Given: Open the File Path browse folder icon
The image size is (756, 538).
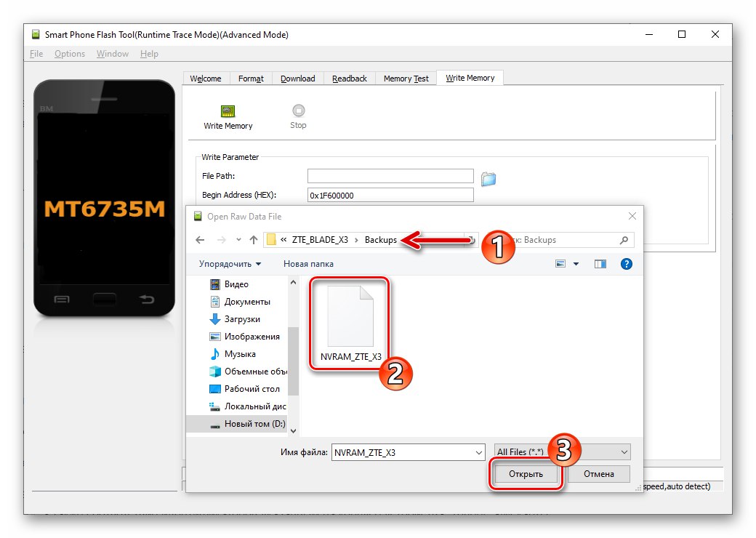Looking at the screenshot, I should pos(488,179).
